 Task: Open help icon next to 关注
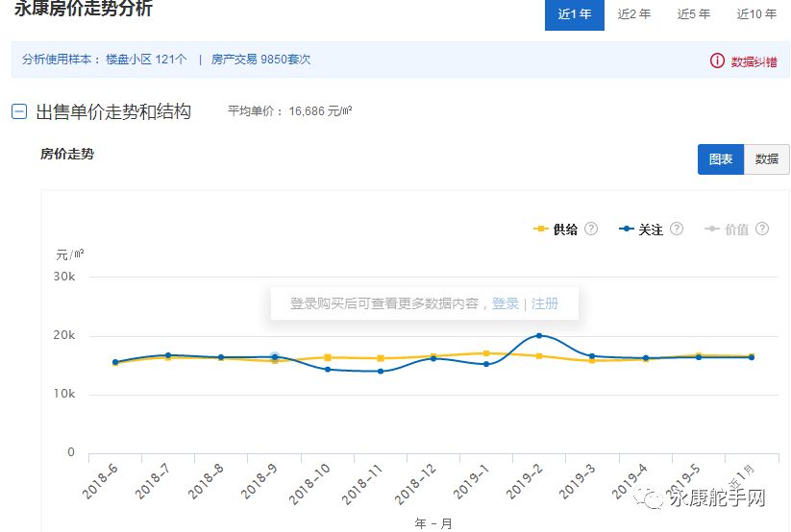pos(677,229)
